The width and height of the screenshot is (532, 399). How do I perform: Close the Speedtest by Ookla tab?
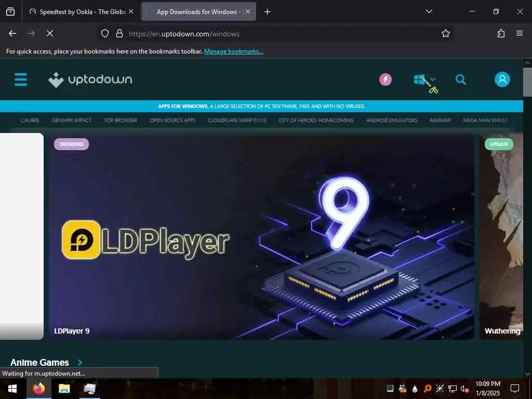click(131, 11)
